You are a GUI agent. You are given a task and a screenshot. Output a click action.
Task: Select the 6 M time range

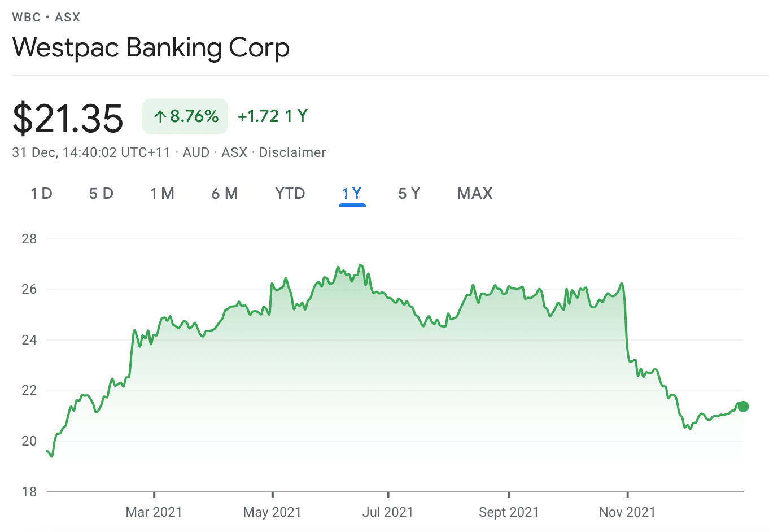click(225, 194)
